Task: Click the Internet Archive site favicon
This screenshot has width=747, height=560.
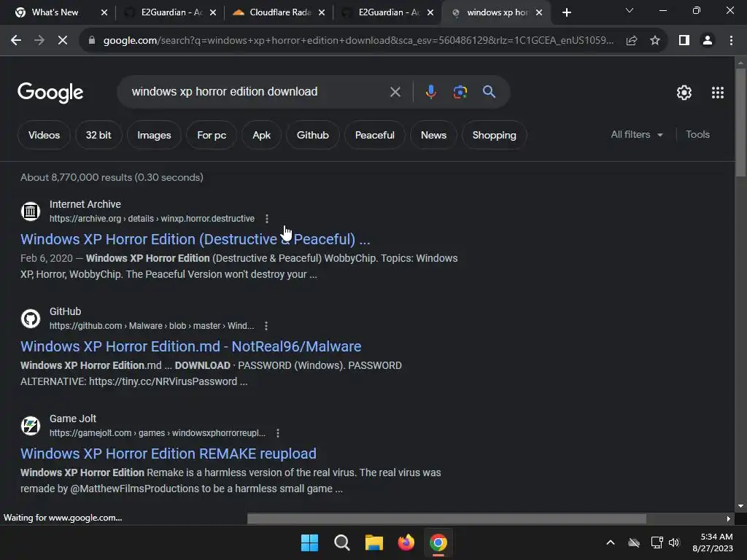Action: pyautogui.click(x=31, y=211)
